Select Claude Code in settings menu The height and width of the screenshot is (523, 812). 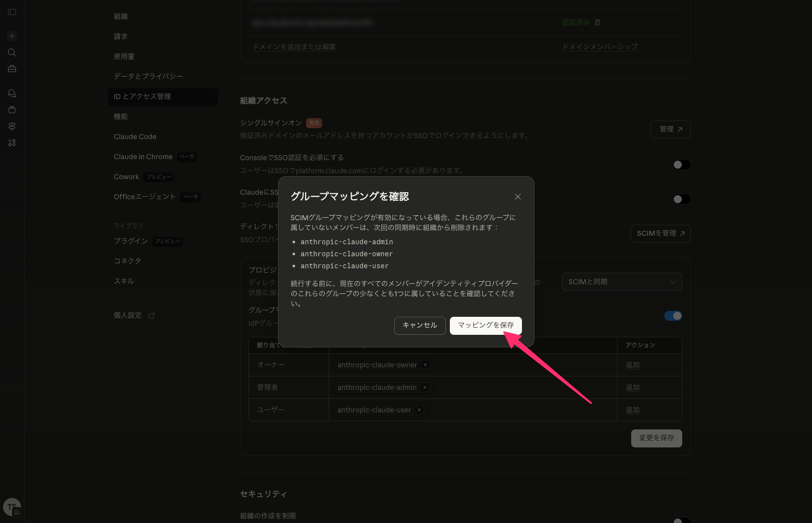135,137
